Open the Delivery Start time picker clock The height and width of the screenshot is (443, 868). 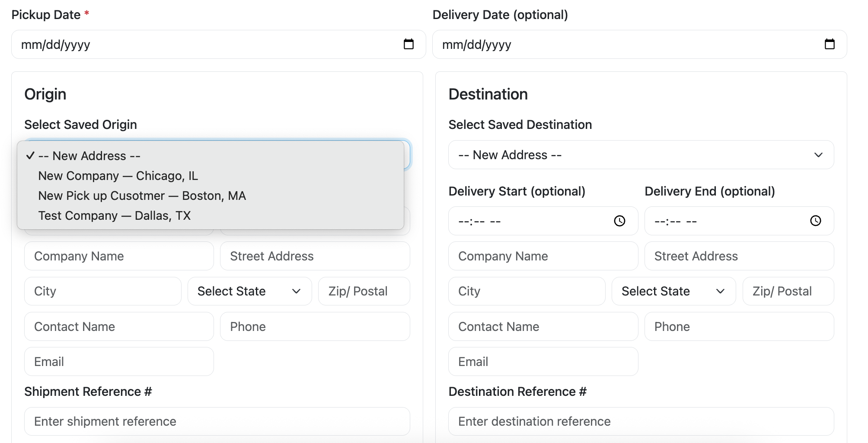pyautogui.click(x=619, y=221)
